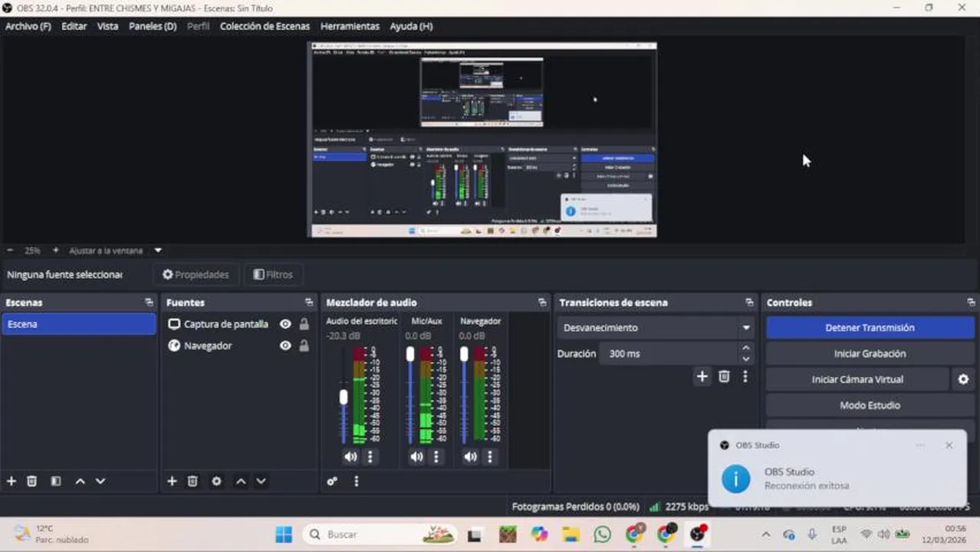Open Mic/Aux options three dots
Screen dimensions: 980x552
pos(436,457)
